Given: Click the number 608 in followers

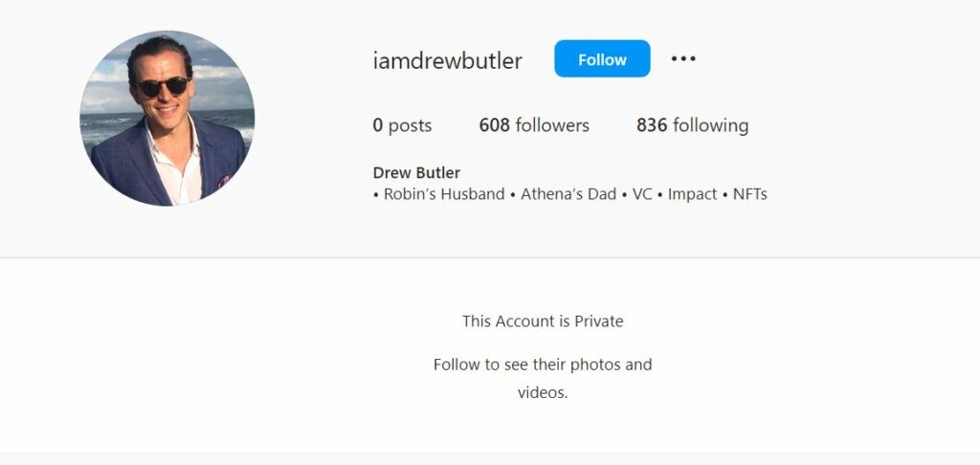Looking at the screenshot, I should tap(495, 125).
